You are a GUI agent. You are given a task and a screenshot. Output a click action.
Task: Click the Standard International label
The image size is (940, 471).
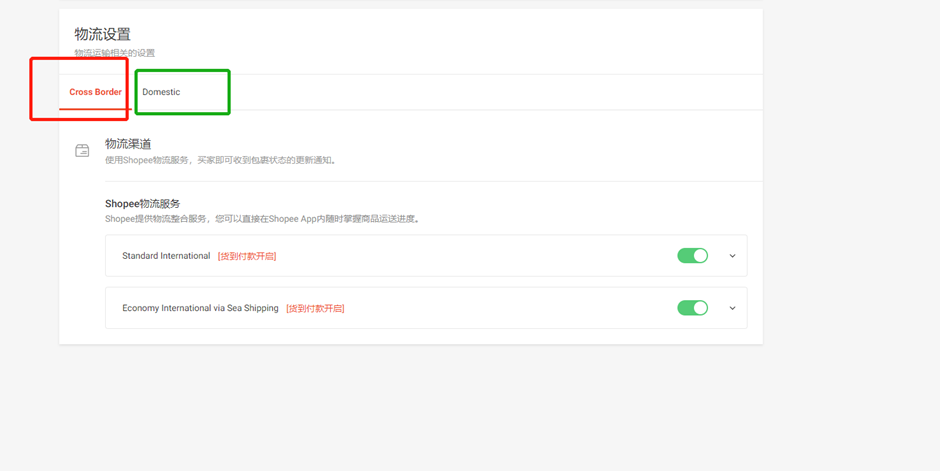(166, 256)
